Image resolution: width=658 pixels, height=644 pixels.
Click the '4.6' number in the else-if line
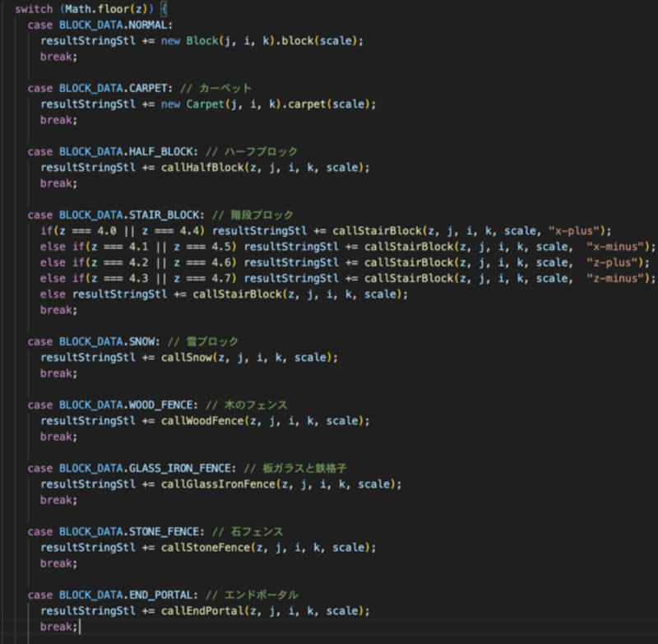221,262
